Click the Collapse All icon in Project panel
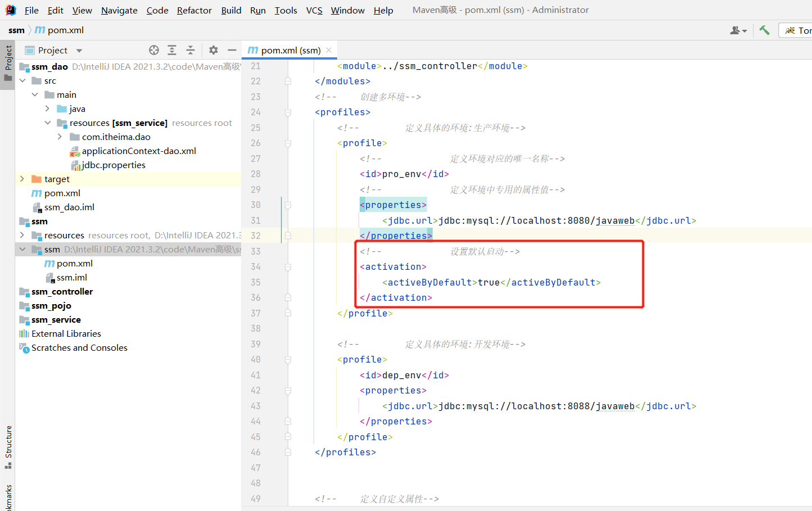The width and height of the screenshot is (812, 511). point(190,50)
